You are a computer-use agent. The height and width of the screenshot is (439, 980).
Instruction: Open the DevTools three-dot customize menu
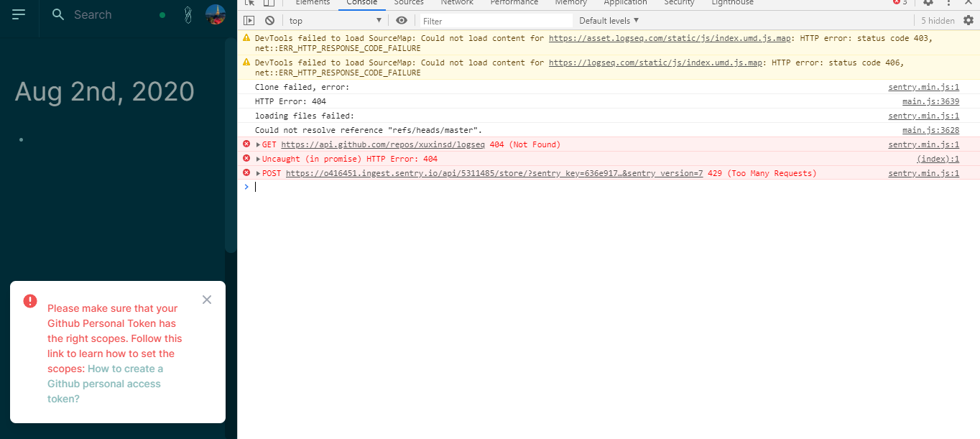tap(948, 3)
